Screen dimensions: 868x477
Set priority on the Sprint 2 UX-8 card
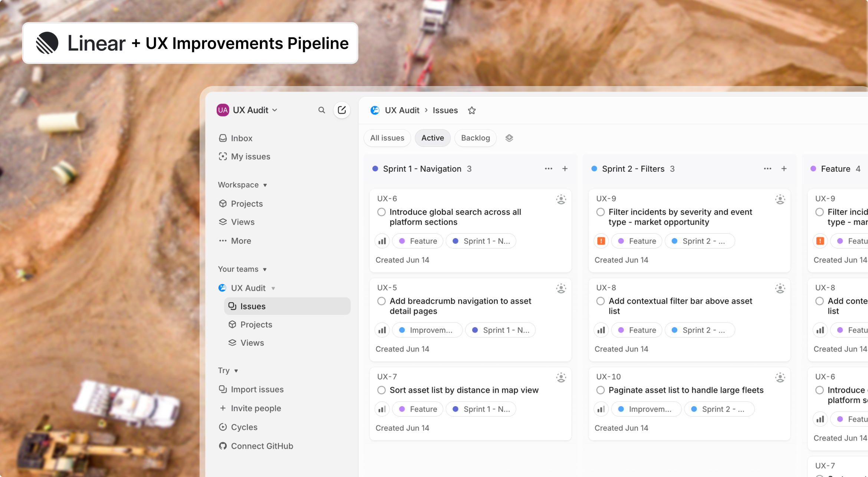coord(601,330)
